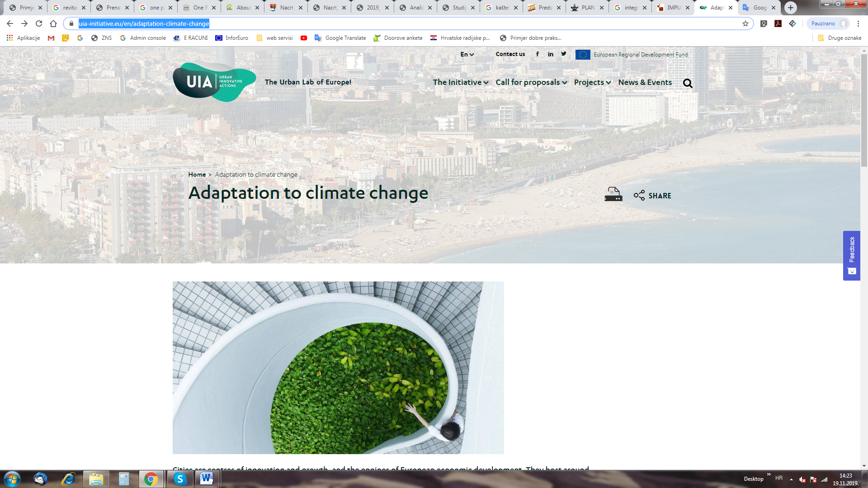This screenshot has height=488, width=868.
Task: Expand The Initiative menu
Action: pyautogui.click(x=461, y=82)
